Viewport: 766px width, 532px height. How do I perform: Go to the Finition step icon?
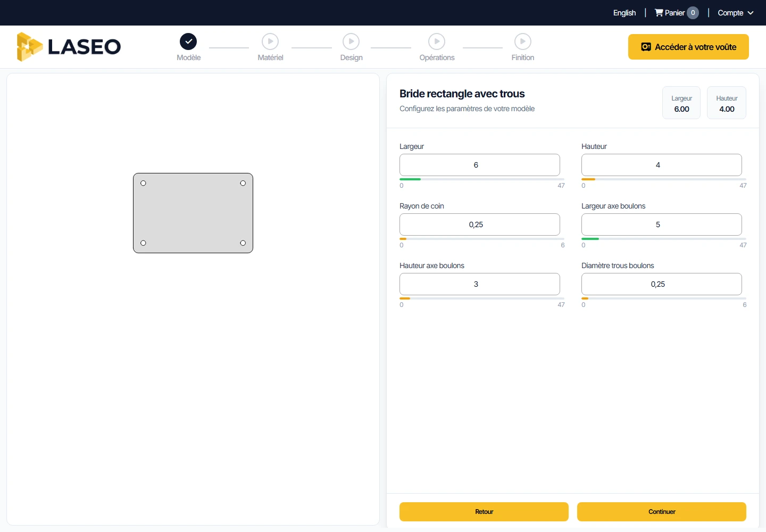523,41
